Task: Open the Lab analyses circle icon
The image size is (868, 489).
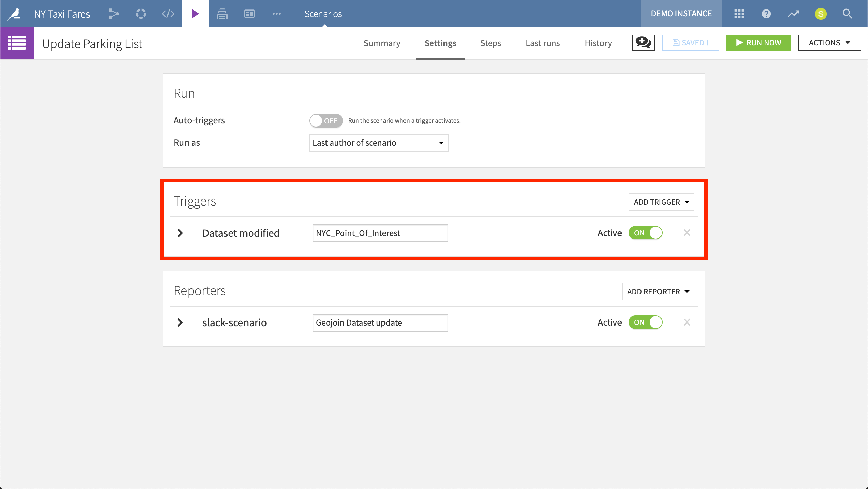Action: [x=141, y=14]
